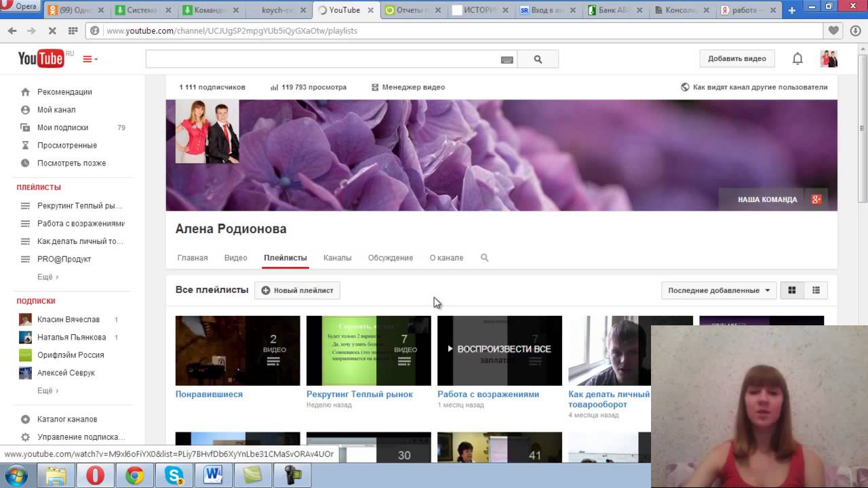Screen dimensions: 868x488
Task: Open the Работа с возражениями sidebar playlist
Action: click(81, 223)
